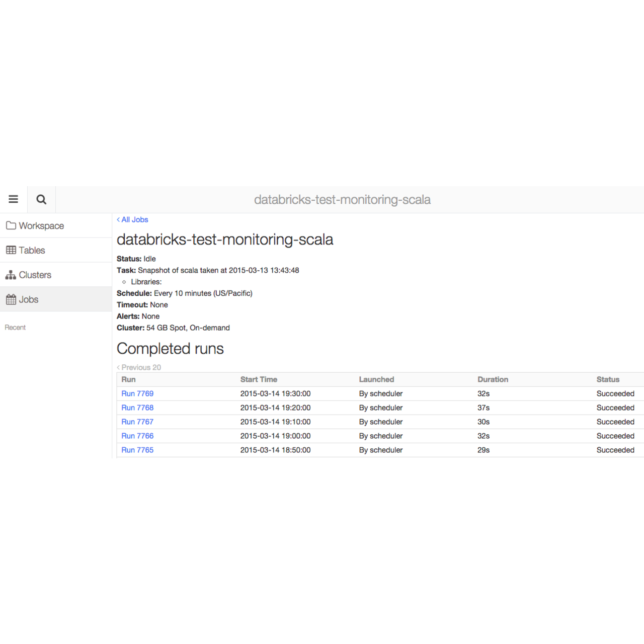Click the search magnifier icon
This screenshot has height=644, width=644.
click(41, 199)
